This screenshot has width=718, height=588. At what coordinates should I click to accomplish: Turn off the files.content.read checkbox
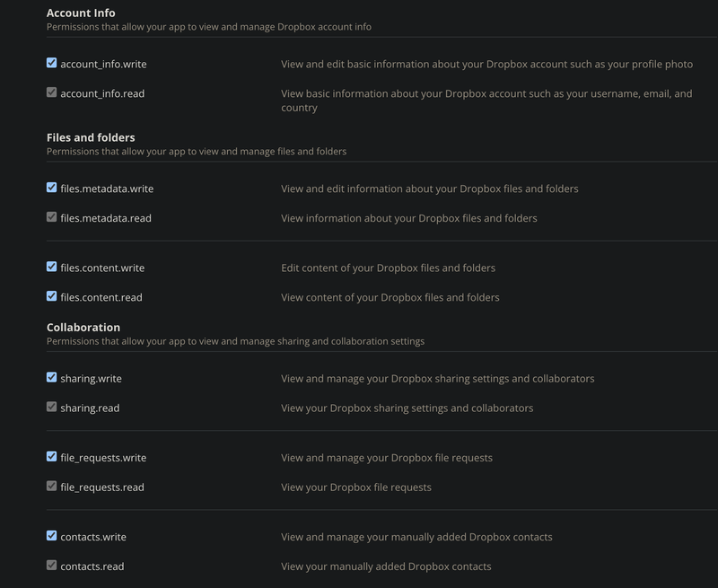click(x=52, y=296)
